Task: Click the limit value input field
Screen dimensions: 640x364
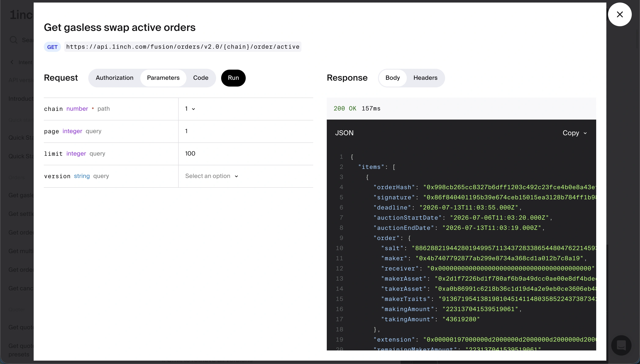Action: click(246, 153)
